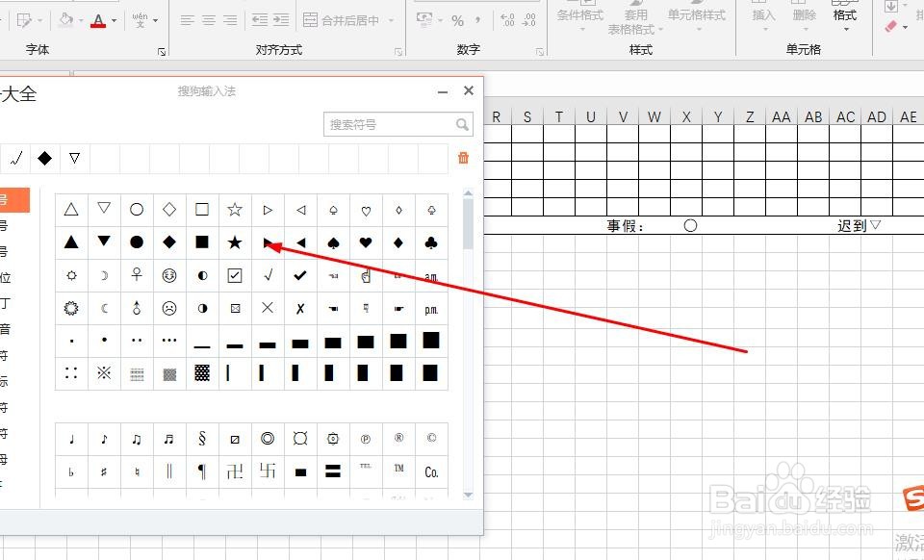
Task: Insert the hollow diamond symbol
Action: (x=169, y=210)
